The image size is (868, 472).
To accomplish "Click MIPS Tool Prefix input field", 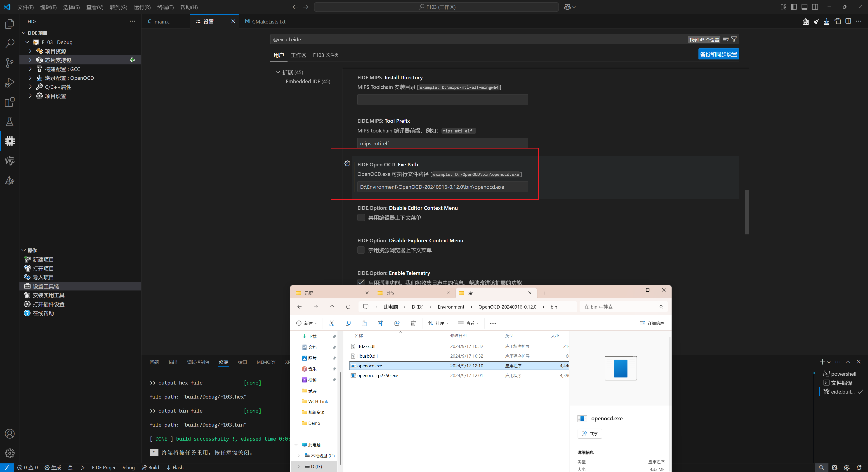I will click(442, 143).
